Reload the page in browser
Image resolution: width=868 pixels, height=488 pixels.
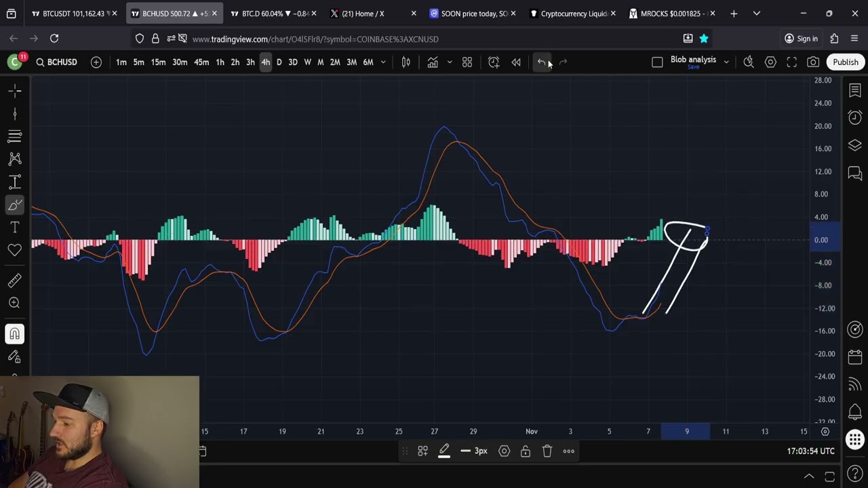coord(54,39)
